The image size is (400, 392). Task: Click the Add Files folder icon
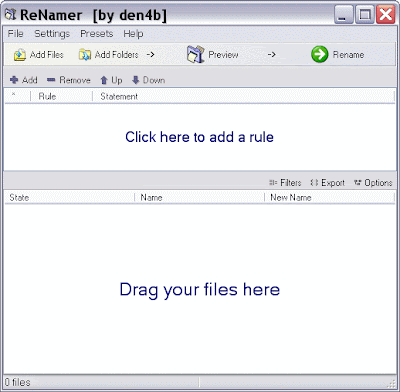[x=20, y=55]
